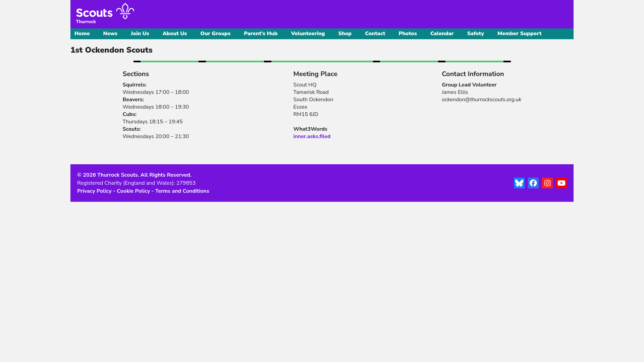Open the Facebook social icon
The image size is (644, 362).
[x=533, y=183]
